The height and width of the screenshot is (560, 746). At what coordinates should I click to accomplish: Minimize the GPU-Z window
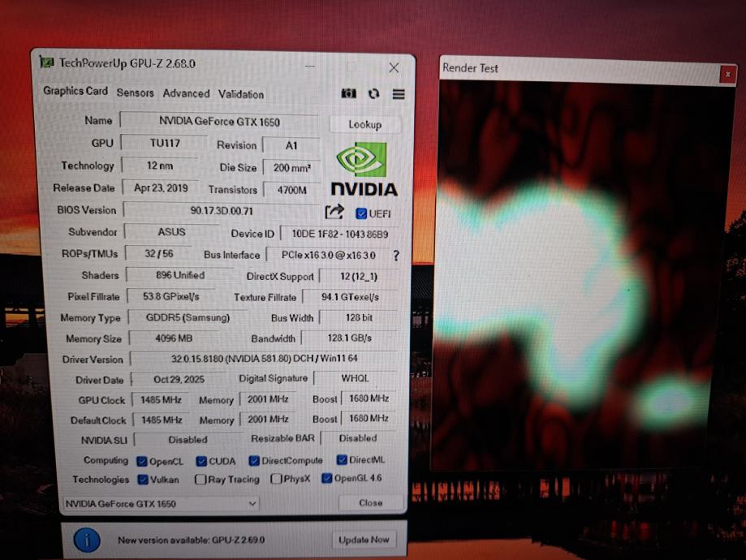click(x=310, y=66)
